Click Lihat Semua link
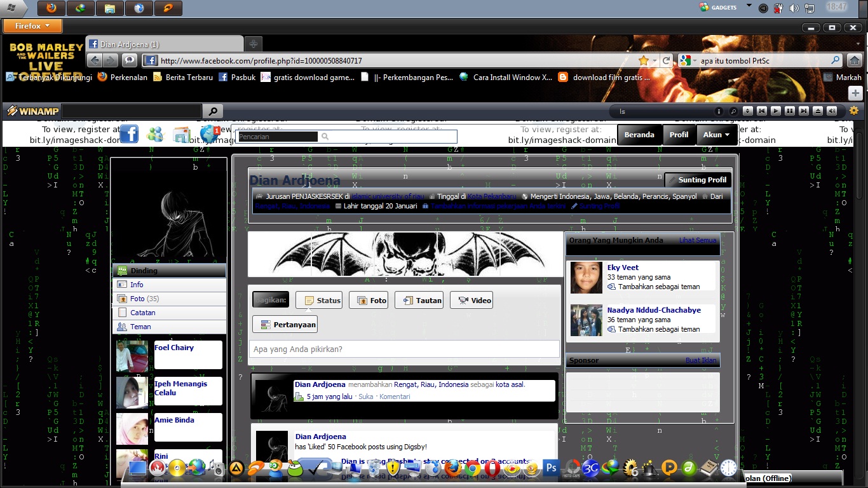The height and width of the screenshot is (488, 868). [698, 240]
